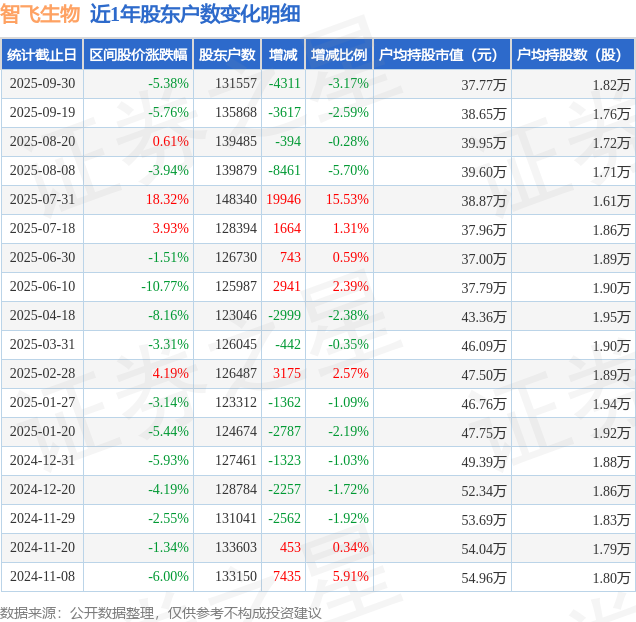This screenshot has height=622, width=636.
Task: Click the 股东户数 column header
Action: click(228, 55)
